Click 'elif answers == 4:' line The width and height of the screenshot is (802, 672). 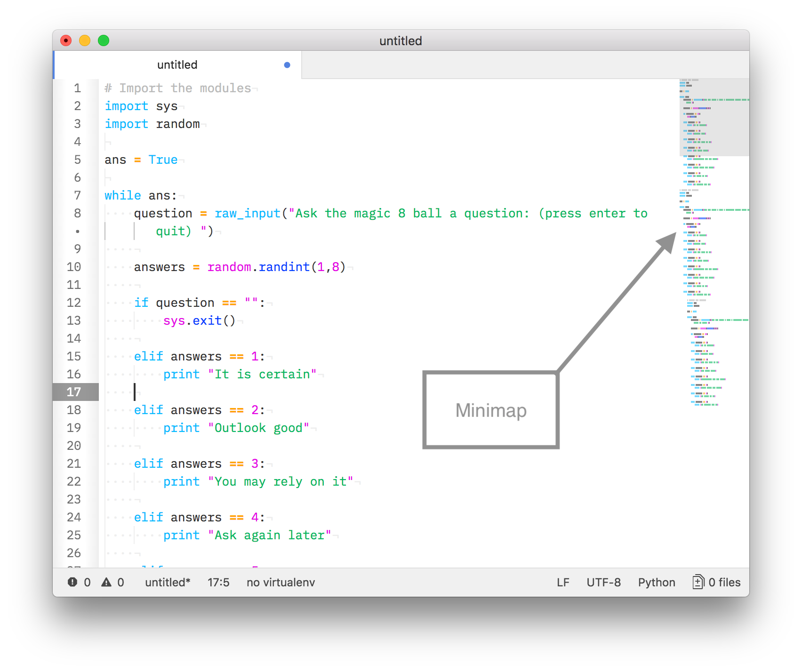200,517
